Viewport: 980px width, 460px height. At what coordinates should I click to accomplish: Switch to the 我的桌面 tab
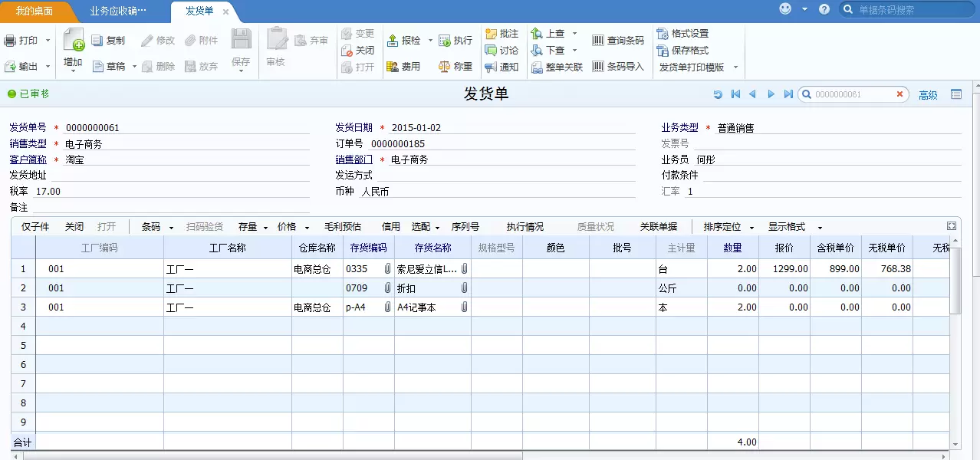coord(35,11)
